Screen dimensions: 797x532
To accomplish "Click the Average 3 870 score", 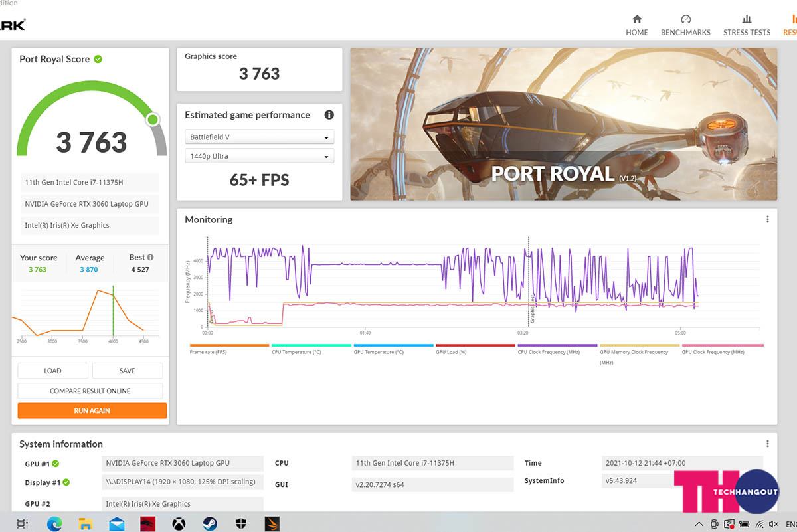I will (x=89, y=270).
